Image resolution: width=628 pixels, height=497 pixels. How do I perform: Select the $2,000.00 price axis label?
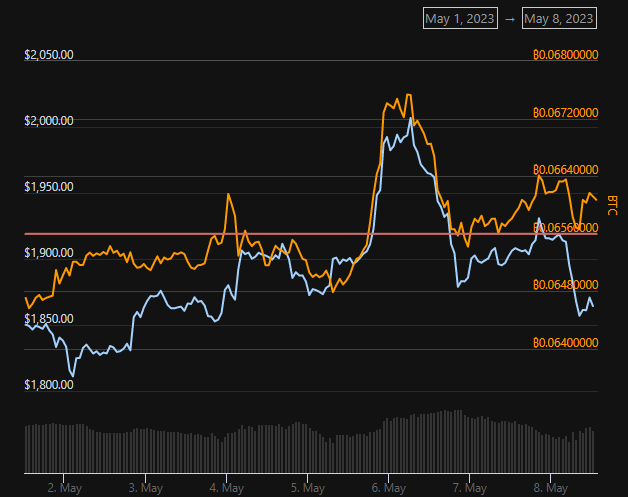pos(49,121)
